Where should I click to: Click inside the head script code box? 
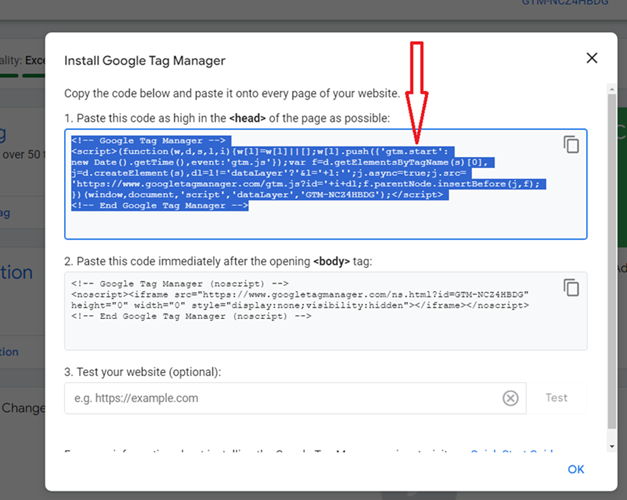point(325,184)
